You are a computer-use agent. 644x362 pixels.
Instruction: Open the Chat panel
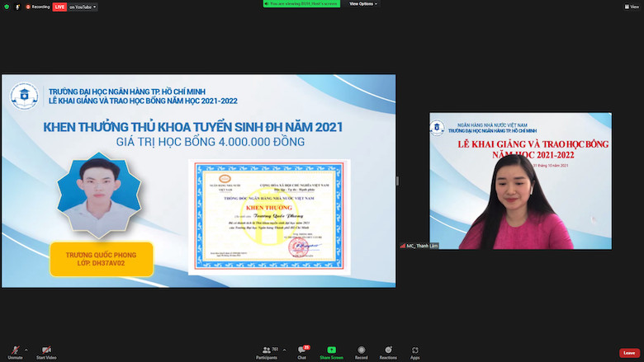(x=301, y=350)
